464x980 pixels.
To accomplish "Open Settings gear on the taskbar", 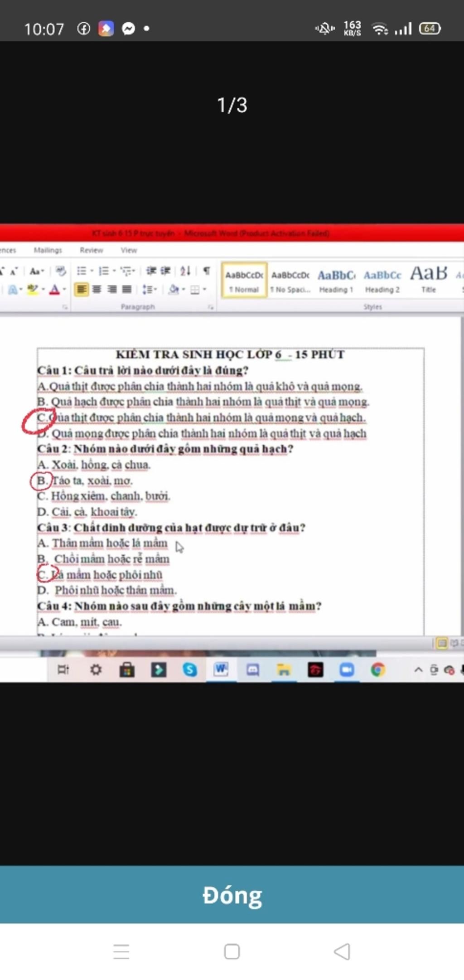I will 96,670.
